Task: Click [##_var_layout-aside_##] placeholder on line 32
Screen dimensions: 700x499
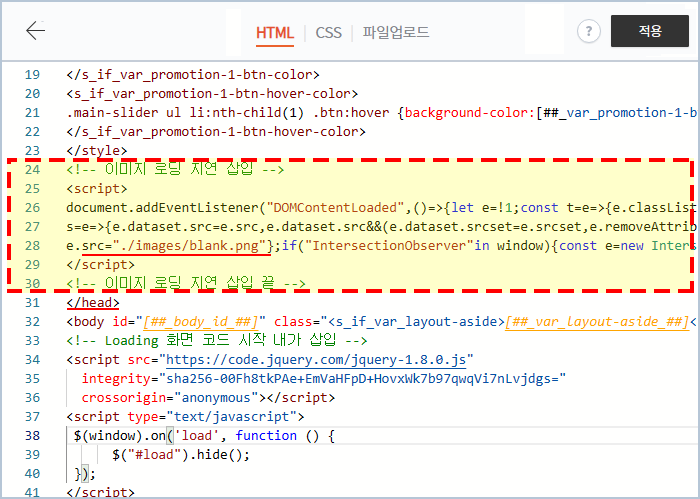Action: (597, 322)
